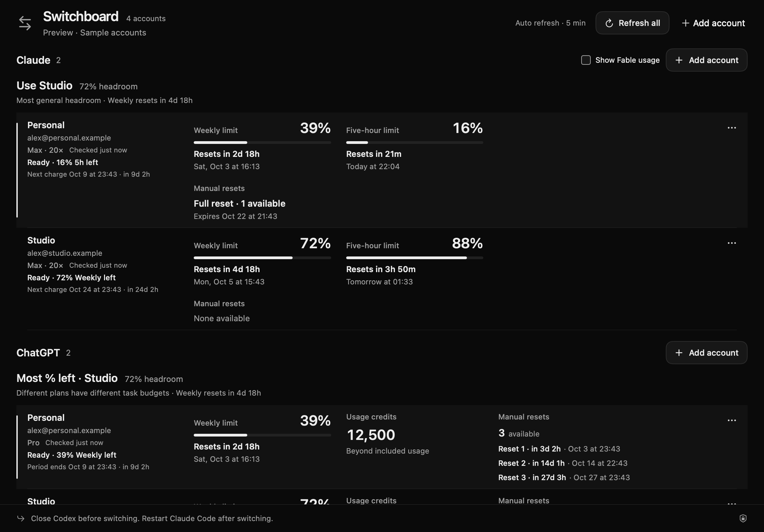Click the 'Preview · Sample accounts' subtitle
The image size is (764, 532).
(94, 33)
